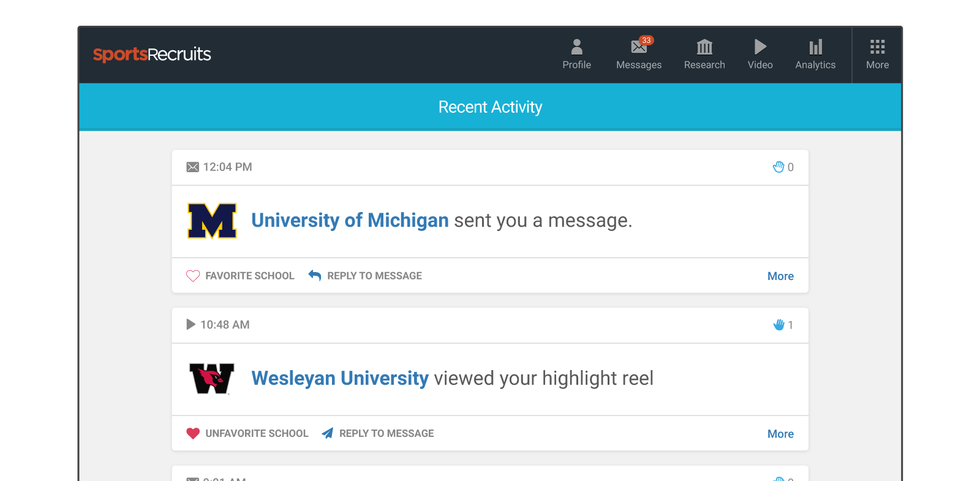Toggle the high-five on Wesleyan activity

coord(783,325)
